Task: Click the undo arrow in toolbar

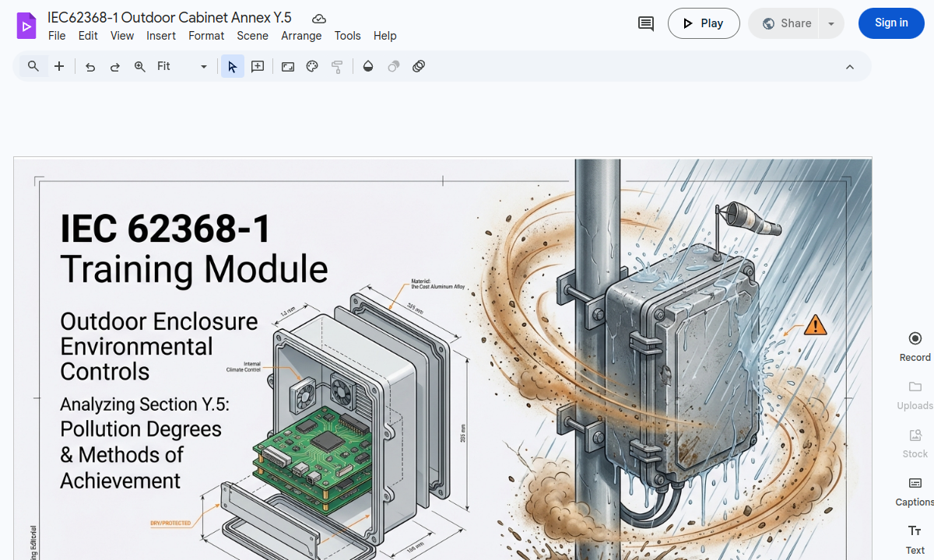Action: (x=90, y=67)
